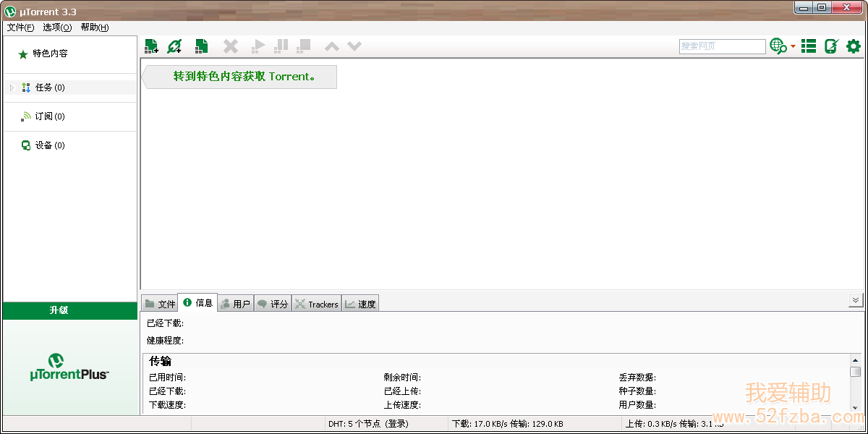Image resolution: width=868 pixels, height=434 pixels.
Task: Click the remote device toolbar icon
Action: [831, 46]
